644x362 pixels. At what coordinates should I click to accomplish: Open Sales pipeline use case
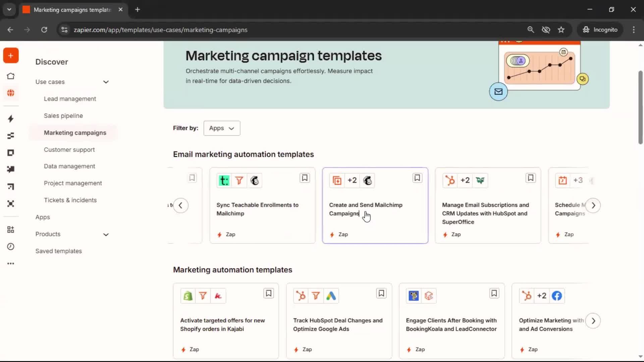63,116
